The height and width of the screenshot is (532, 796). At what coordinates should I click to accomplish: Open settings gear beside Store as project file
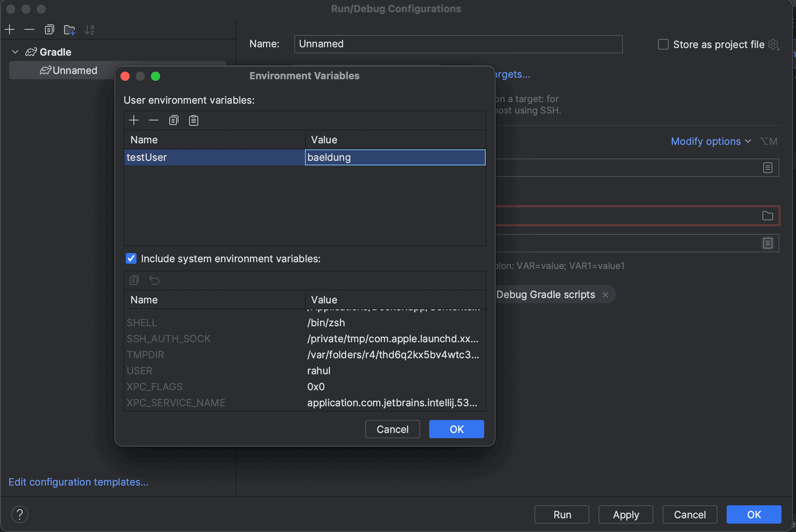point(774,44)
